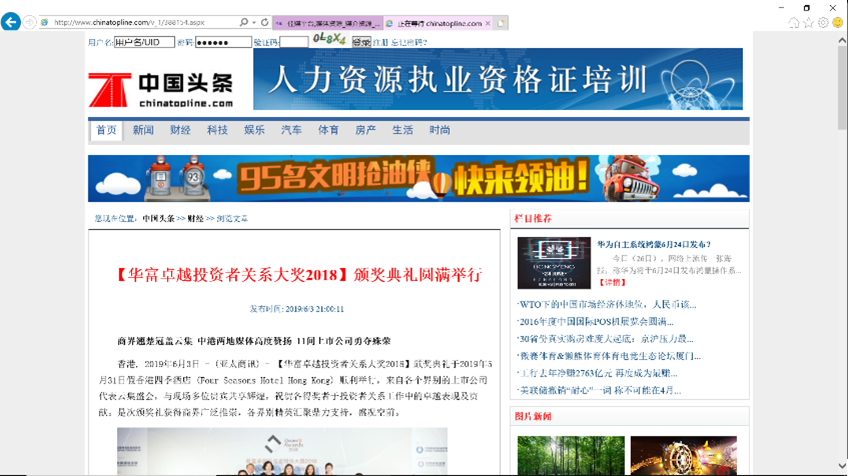
Task: Open the address bar dropdown arrow
Action: tap(254, 22)
